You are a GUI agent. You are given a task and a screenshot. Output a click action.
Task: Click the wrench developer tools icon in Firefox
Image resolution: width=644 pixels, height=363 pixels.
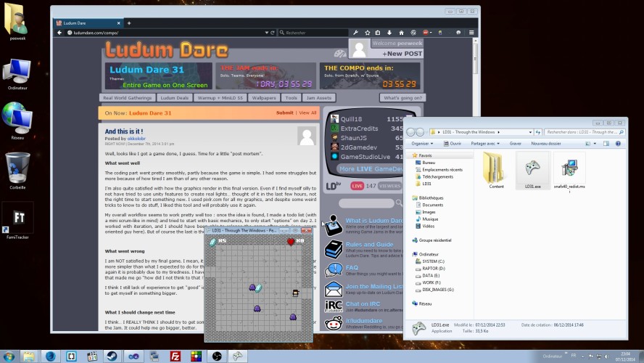pos(355,33)
